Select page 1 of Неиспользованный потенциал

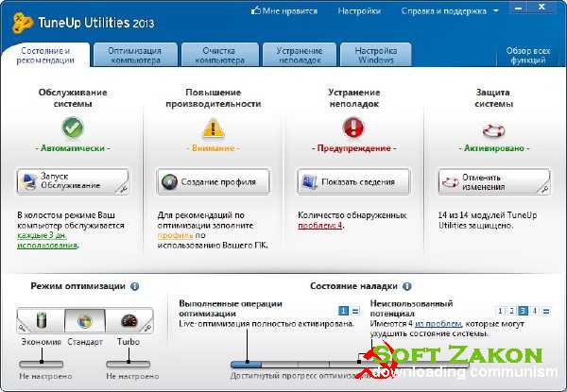tap(500, 311)
